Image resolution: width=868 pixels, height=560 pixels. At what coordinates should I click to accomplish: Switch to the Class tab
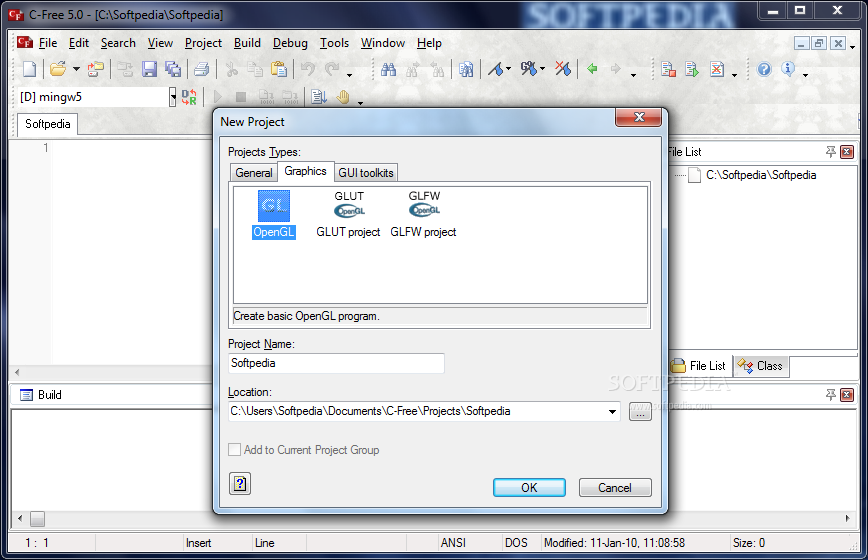point(762,366)
